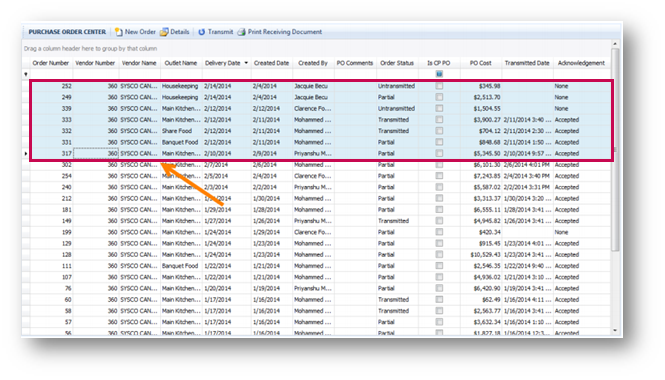Check Is CP PO for order 339
Screen dimensions: 665x380
click(439, 108)
